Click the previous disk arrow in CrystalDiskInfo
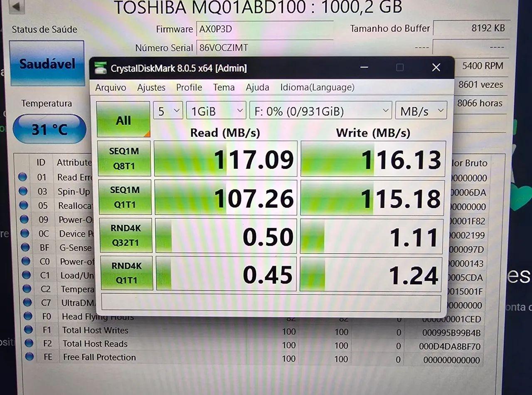The height and width of the screenshot is (395, 532). (x=16, y=6)
